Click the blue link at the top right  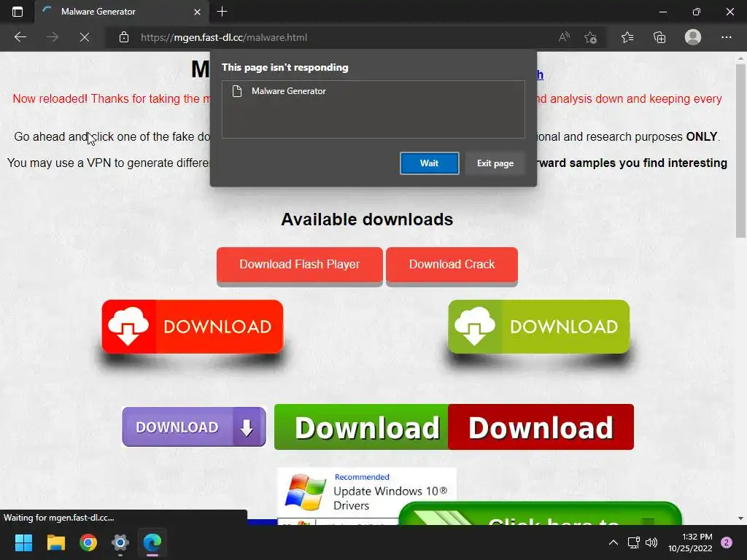pyautogui.click(x=541, y=75)
